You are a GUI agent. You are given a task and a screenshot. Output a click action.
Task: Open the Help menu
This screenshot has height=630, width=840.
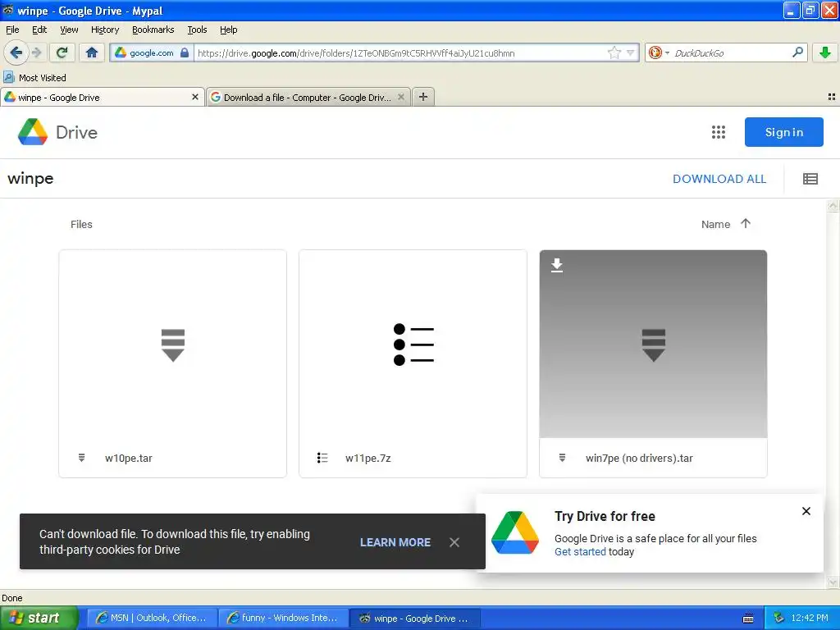(228, 30)
